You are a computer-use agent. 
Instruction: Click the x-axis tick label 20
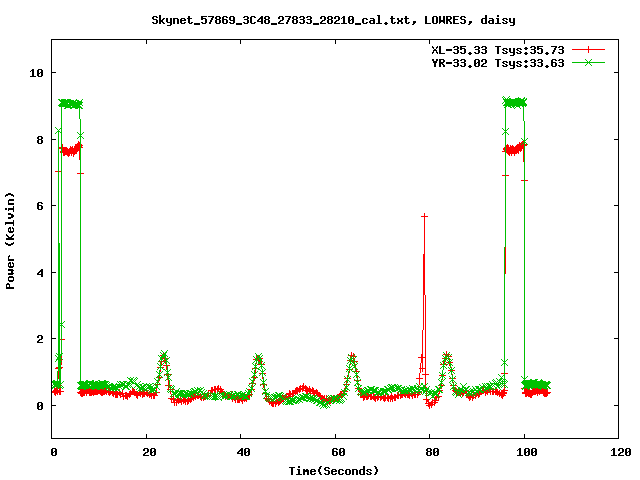pos(149,452)
